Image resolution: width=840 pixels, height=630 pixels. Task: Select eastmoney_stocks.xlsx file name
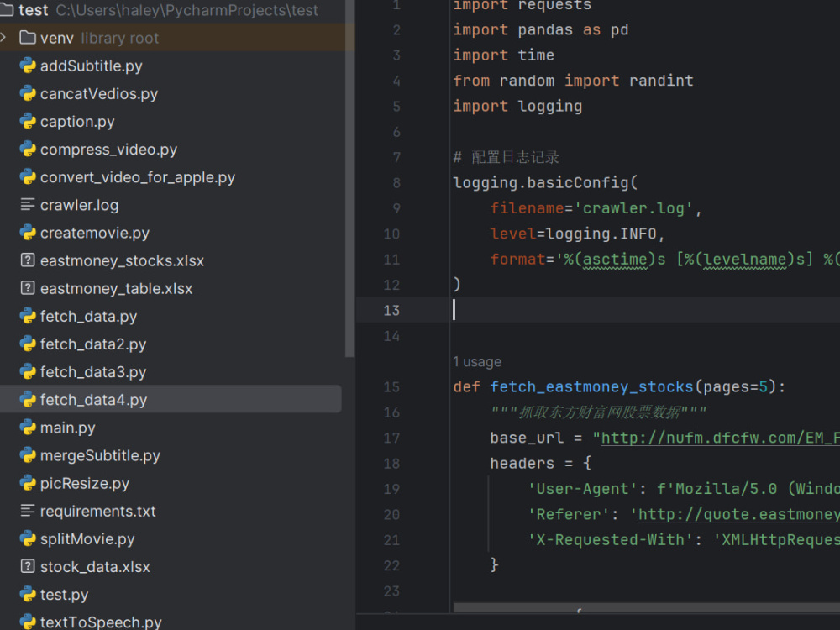pyautogui.click(x=122, y=261)
